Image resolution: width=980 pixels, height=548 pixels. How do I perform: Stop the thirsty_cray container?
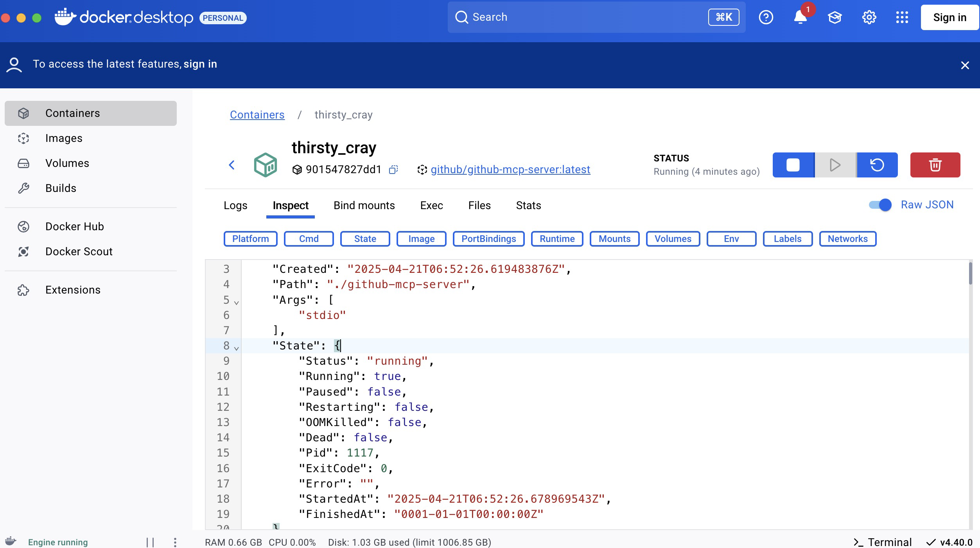click(x=793, y=165)
